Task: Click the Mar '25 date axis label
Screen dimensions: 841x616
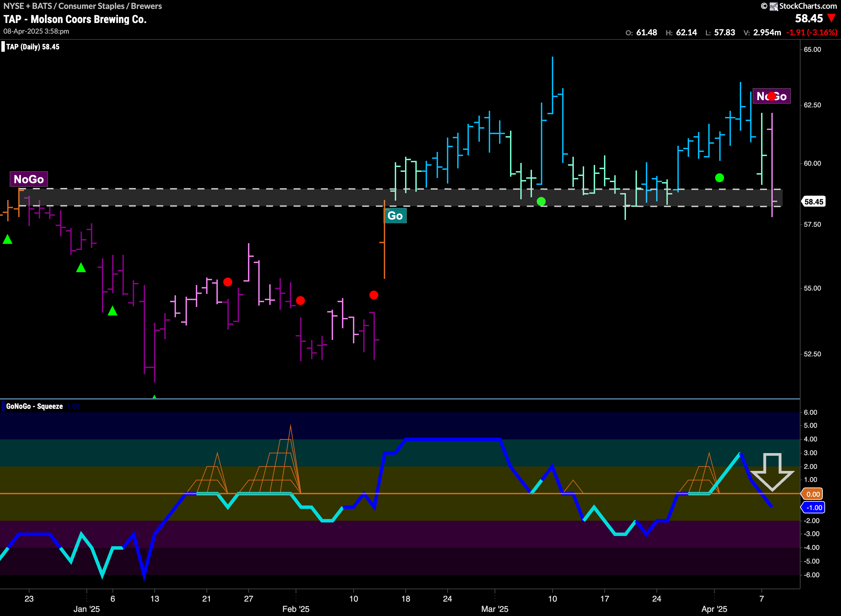Action: coord(495,609)
